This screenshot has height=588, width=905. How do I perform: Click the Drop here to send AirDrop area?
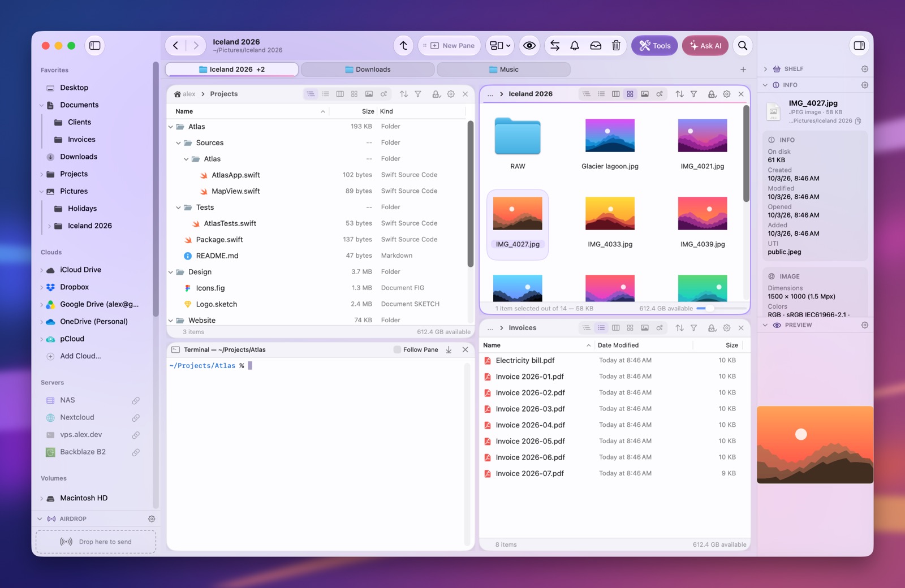(x=96, y=542)
